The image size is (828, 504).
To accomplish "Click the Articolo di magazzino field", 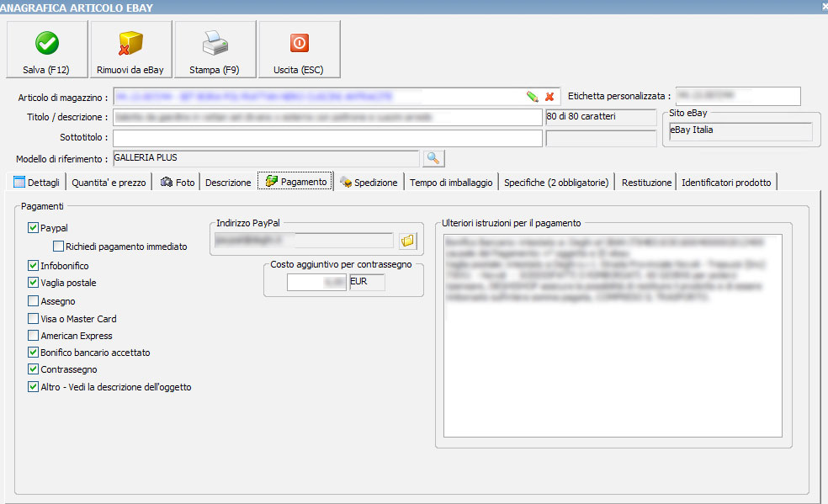I will (x=337, y=97).
